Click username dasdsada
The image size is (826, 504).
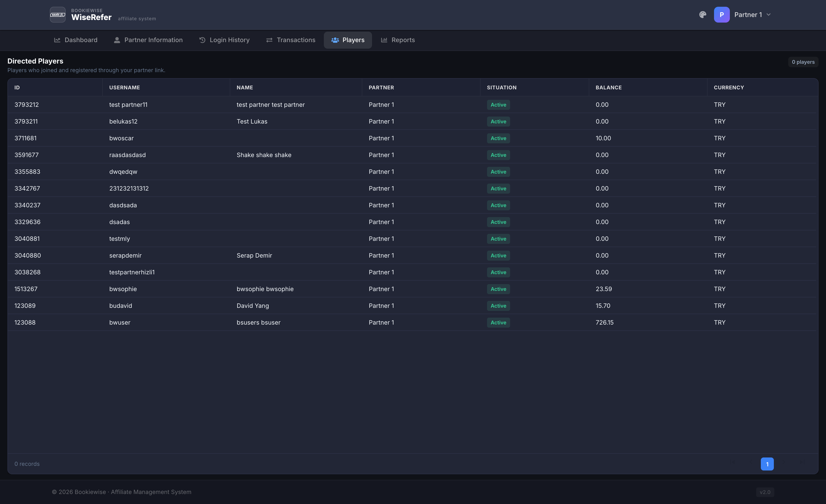tap(123, 205)
